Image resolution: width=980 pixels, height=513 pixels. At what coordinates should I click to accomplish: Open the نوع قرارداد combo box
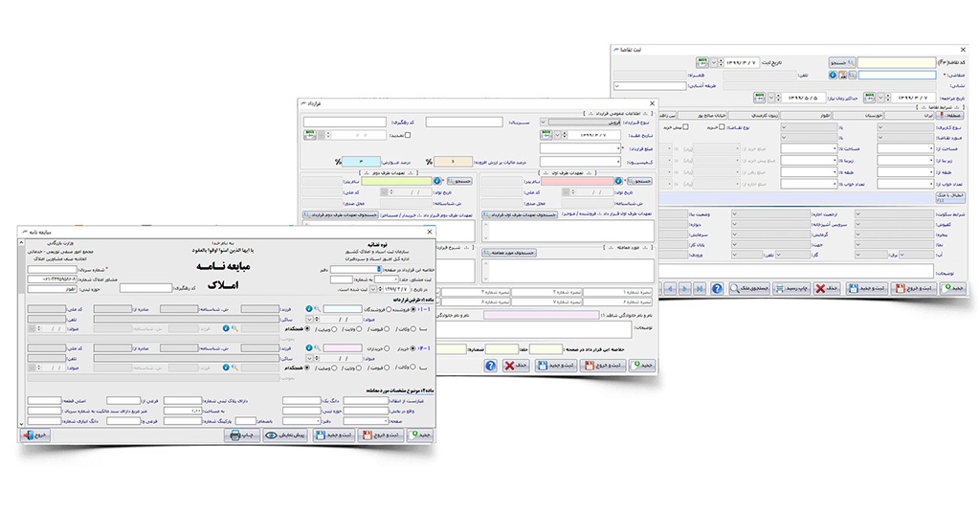tap(574, 123)
